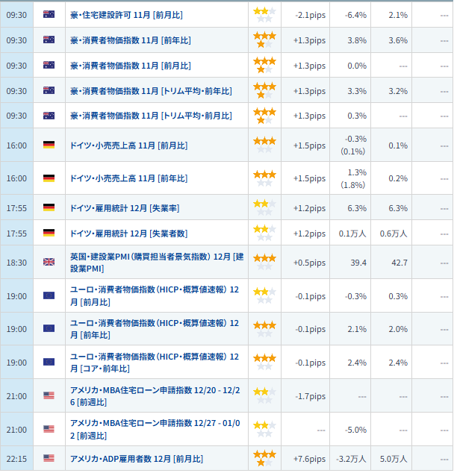The image size is (457, 476).
Task: Click the star rating for ドイツ・雇用統計 [失業者数]
Action: point(264,234)
